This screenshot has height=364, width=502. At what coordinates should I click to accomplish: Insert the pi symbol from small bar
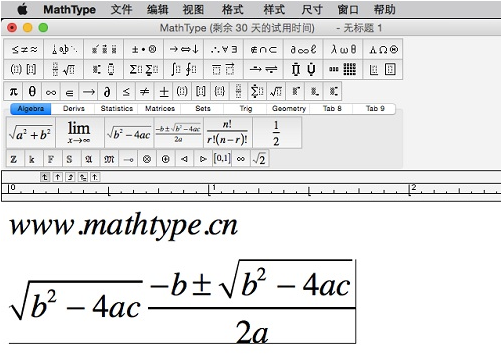(13, 92)
